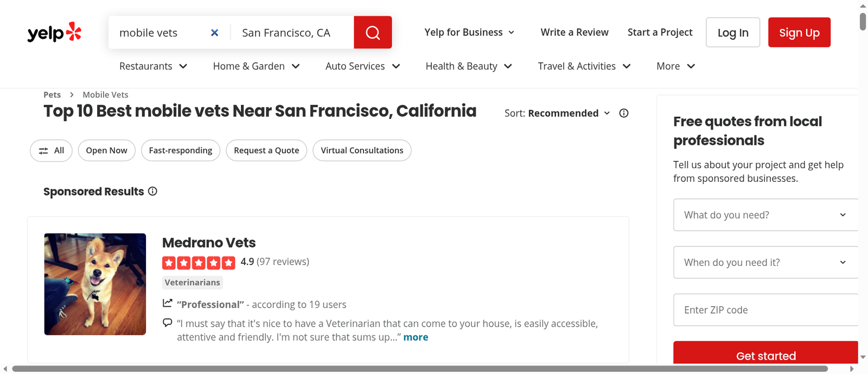Click the scrollbar down arrow

pyautogui.click(x=863, y=357)
